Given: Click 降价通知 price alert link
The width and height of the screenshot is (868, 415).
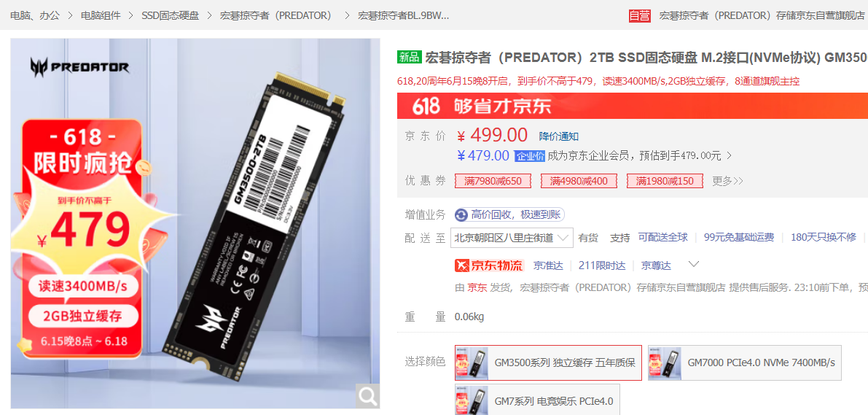Looking at the screenshot, I should (x=559, y=136).
